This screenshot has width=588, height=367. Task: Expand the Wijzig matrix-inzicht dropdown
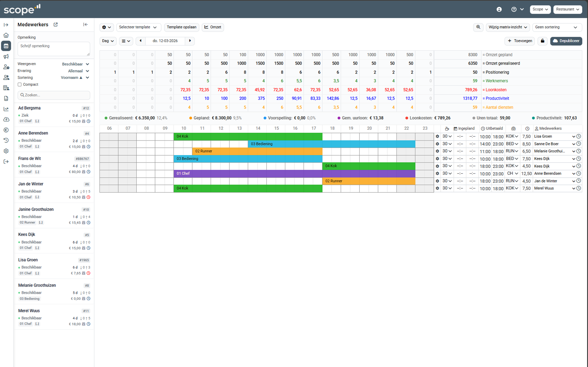pyautogui.click(x=507, y=27)
